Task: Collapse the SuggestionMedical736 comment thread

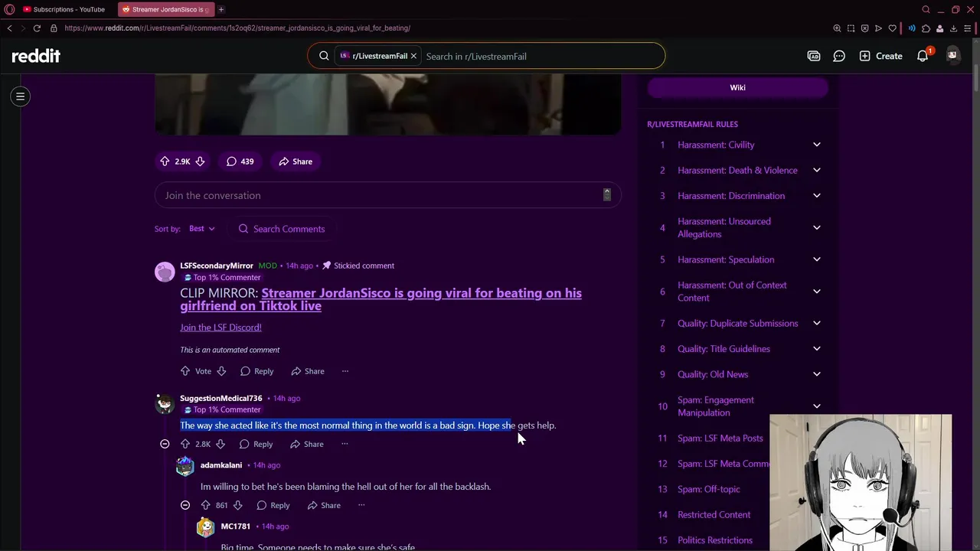Action: coord(165,444)
